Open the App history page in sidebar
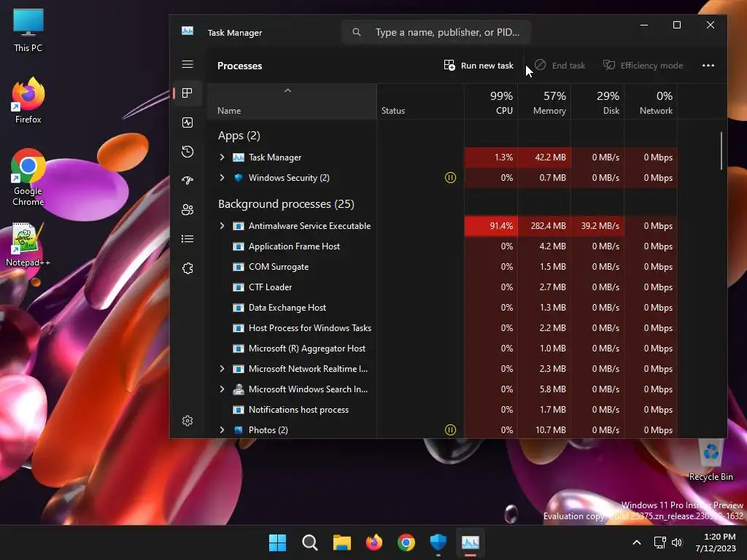 click(187, 152)
